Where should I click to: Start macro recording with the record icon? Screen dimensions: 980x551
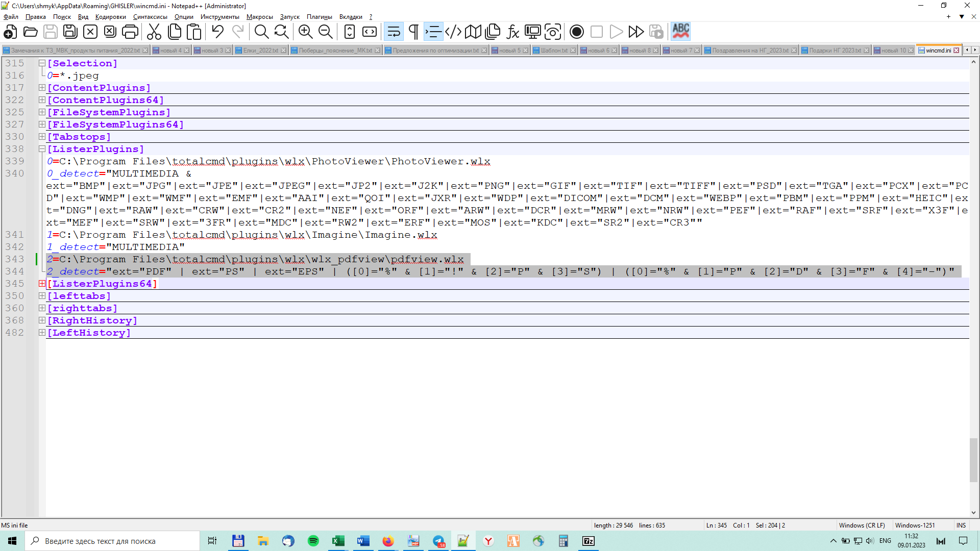tap(576, 32)
